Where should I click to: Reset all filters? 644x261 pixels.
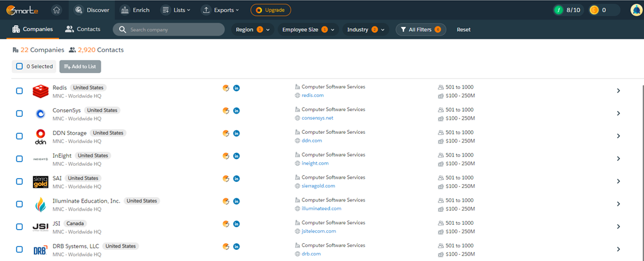464,29
